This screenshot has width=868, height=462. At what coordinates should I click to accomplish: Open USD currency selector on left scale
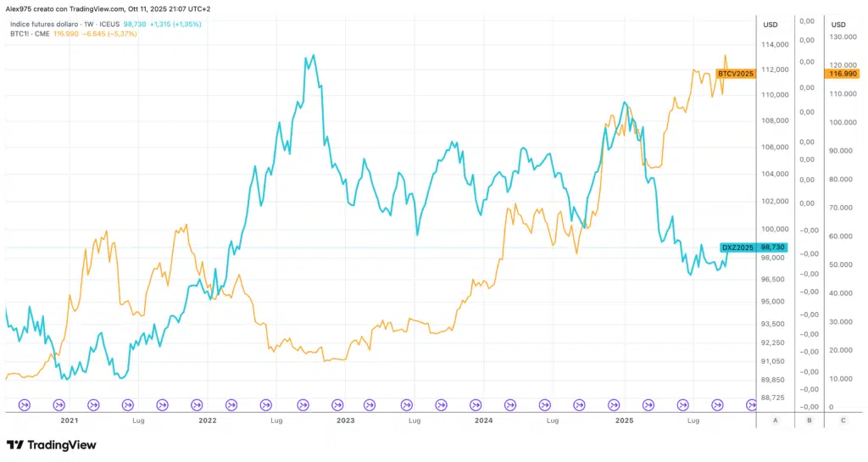click(x=770, y=24)
